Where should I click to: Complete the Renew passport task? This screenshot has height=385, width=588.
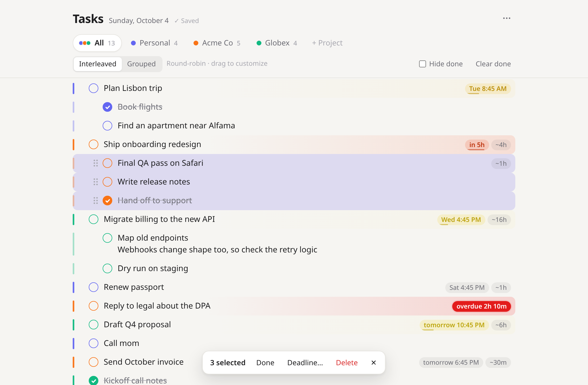point(94,287)
